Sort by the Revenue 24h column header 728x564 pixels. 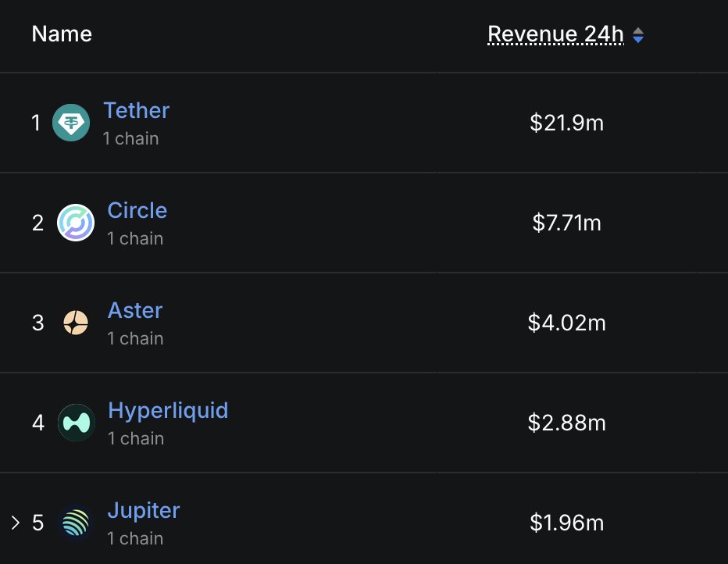pyautogui.click(x=555, y=34)
